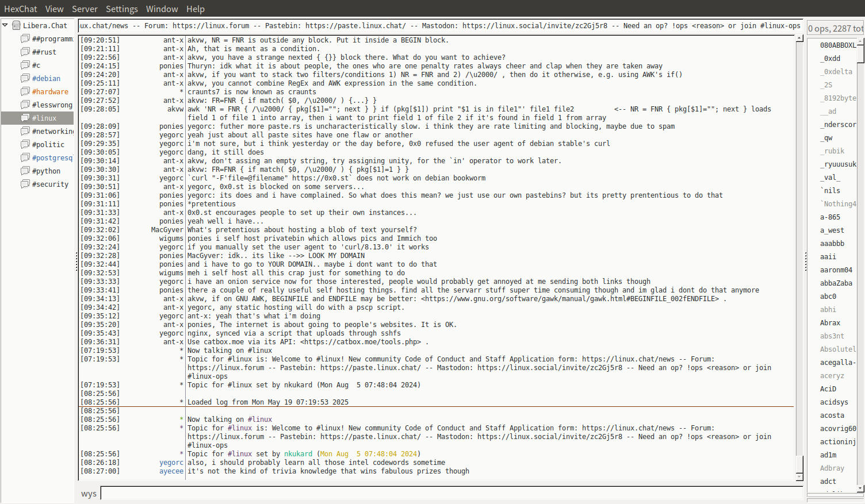Click the user list scroll-up arrow
Viewport: 865px width, 504px height.
click(x=860, y=42)
